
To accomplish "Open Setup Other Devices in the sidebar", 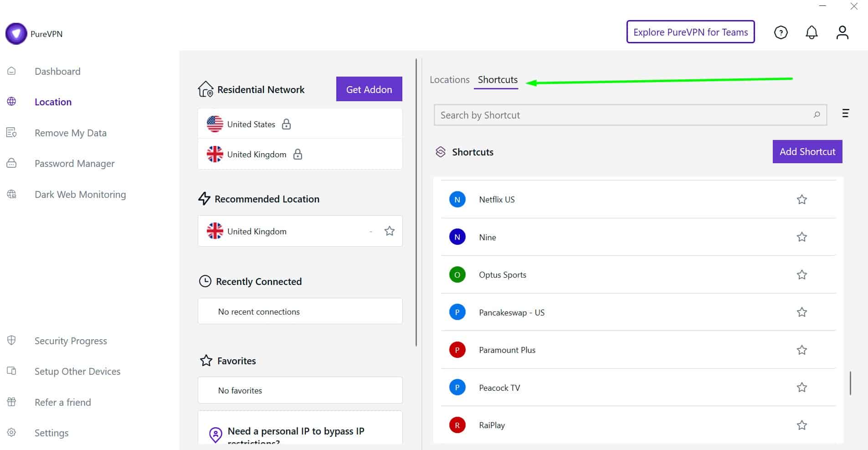I will (77, 371).
